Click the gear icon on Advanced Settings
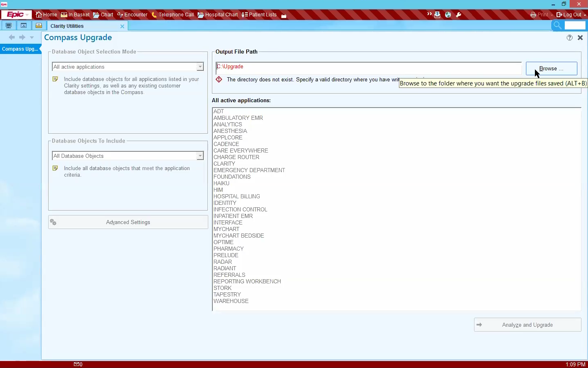588x368 pixels. (x=53, y=222)
